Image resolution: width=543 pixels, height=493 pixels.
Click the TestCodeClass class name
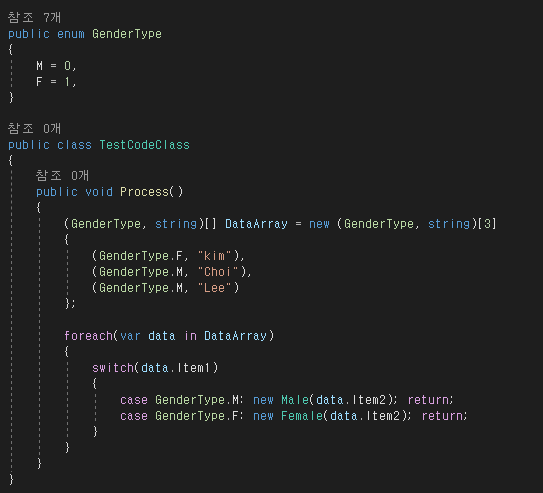coord(144,145)
